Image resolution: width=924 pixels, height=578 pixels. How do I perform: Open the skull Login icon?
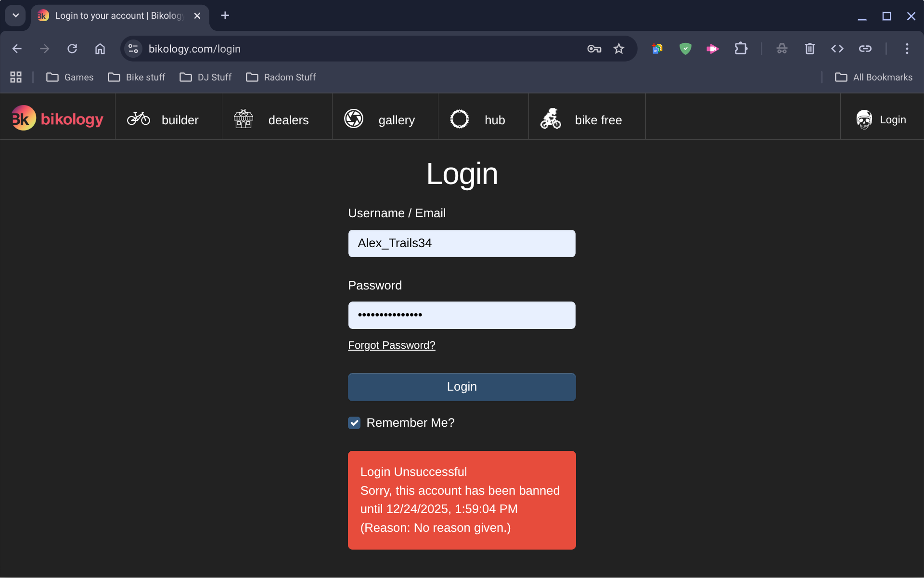click(865, 119)
